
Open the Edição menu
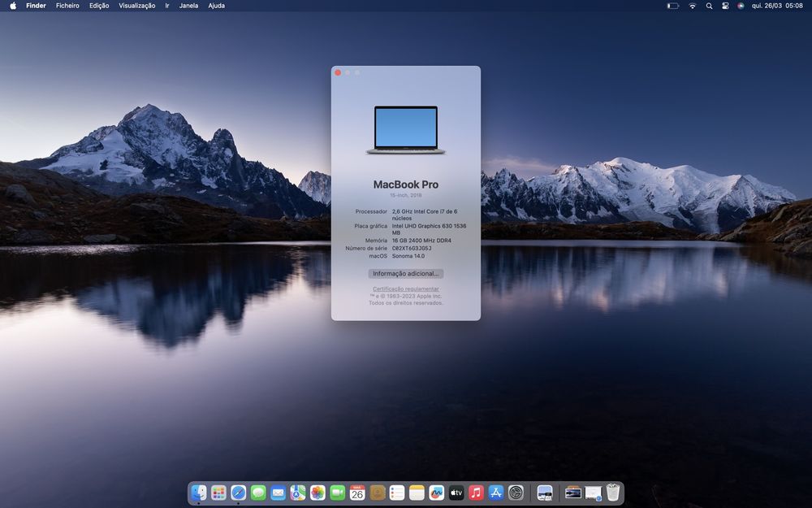pyautogui.click(x=99, y=6)
